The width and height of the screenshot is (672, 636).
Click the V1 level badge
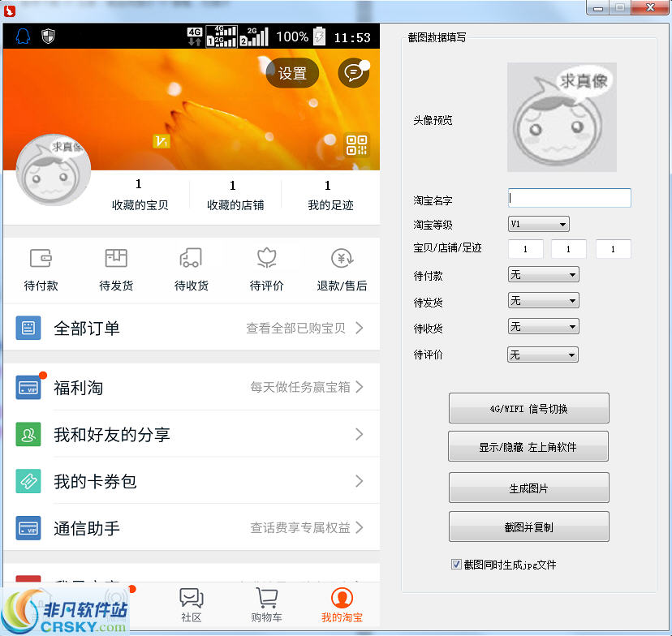tap(162, 141)
